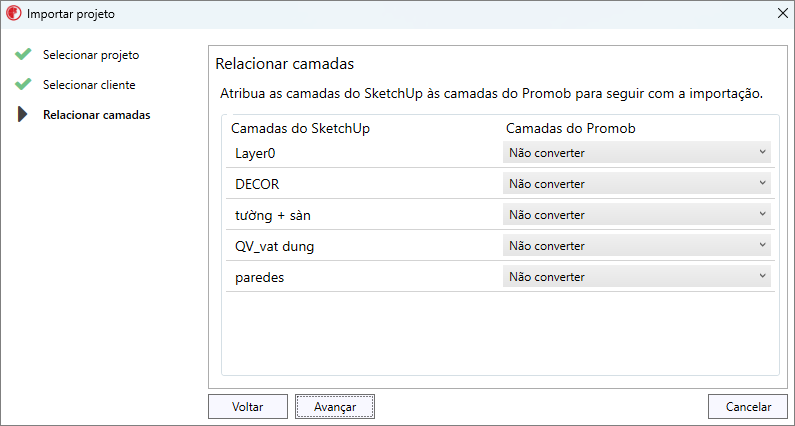Click the Avançar button
This screenshot has width=795, height=426.
(x=335, y=407)
